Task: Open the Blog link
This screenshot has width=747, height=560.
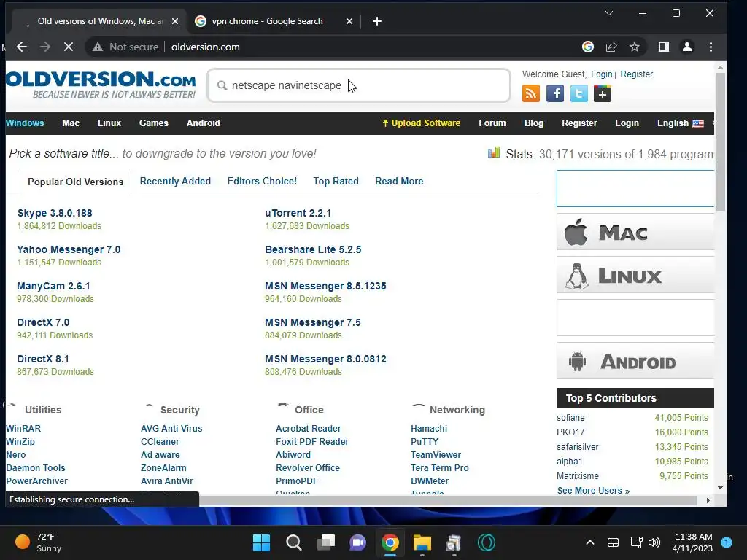Action: point(533,122)
